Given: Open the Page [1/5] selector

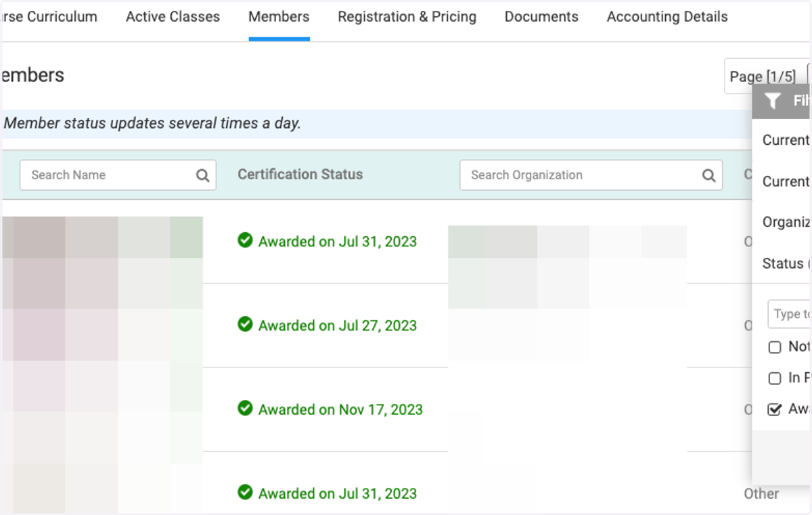Looking at the screenshot, I should tap(763, 76).
